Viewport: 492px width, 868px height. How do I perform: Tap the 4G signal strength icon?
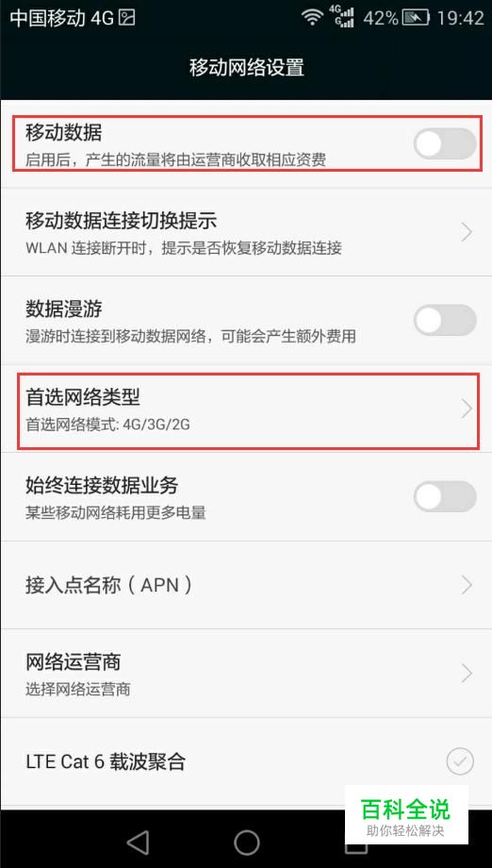(341, 17)
